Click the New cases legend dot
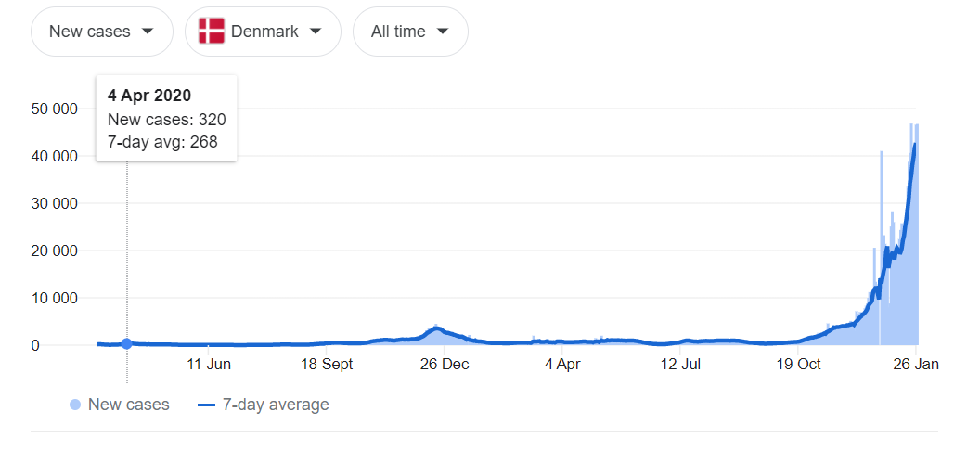980x450 pixels. pos(75,405)
